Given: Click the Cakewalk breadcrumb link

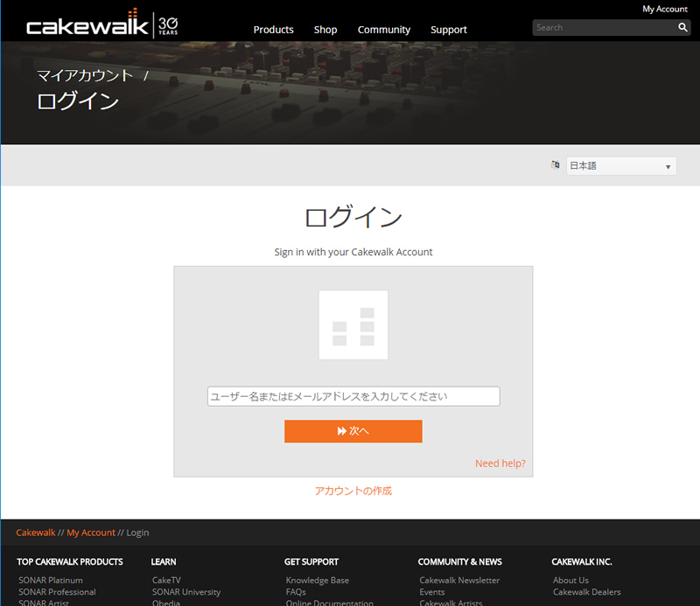Looking at the screenshot, I should 36,533.
